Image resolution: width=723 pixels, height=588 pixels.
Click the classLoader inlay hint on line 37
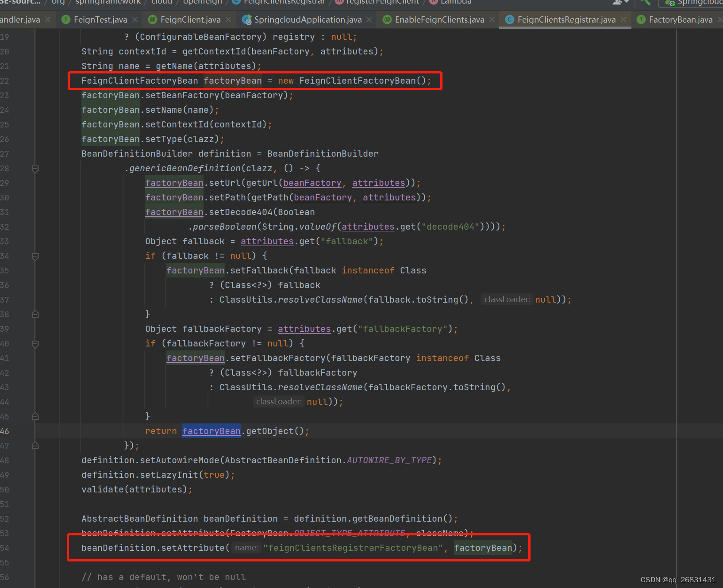pos(507,300)
